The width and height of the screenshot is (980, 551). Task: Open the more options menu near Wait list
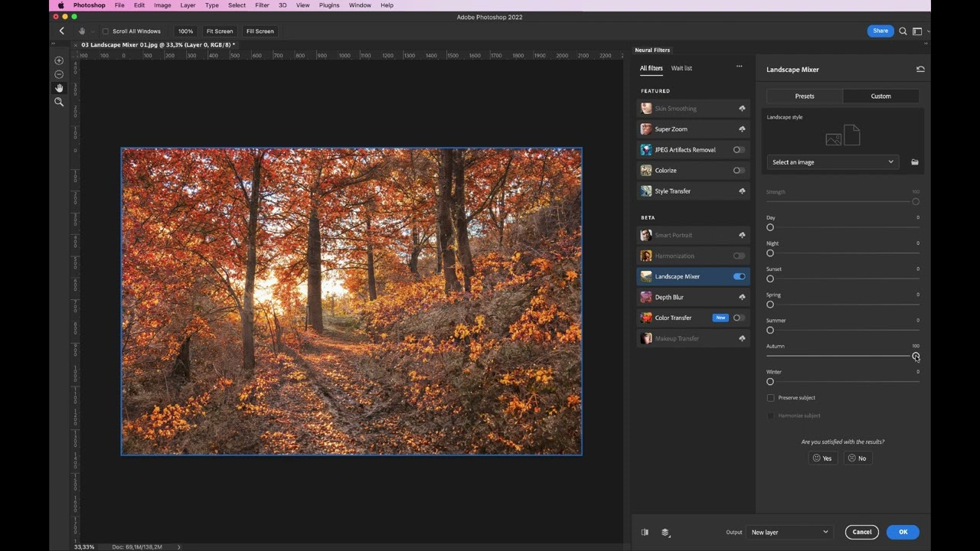pos(739,67)
